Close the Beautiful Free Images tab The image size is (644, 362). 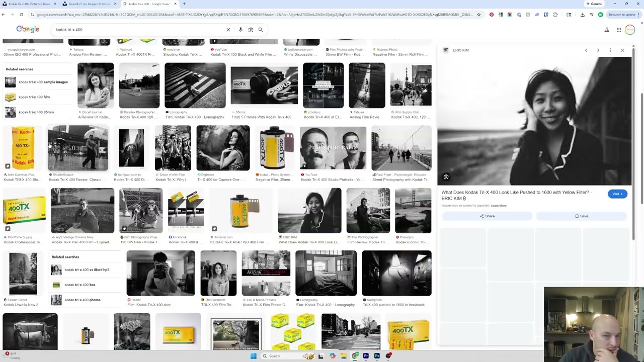115,4
